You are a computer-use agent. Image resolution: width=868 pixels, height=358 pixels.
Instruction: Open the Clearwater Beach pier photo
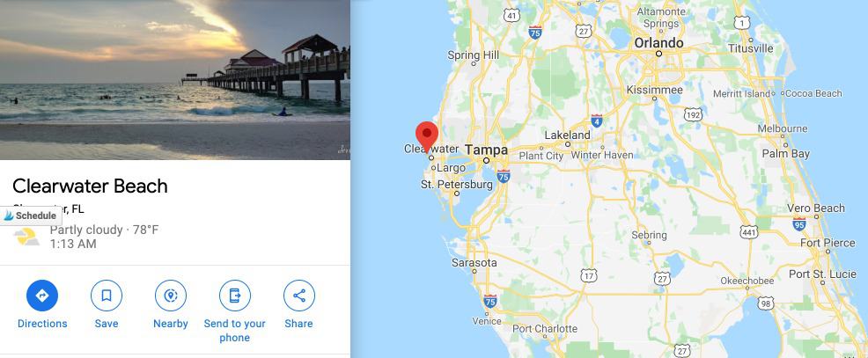[175, 80]
